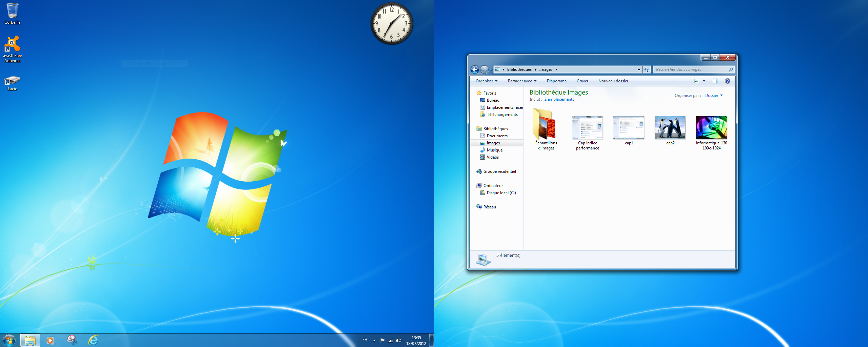
Task: Expand arrow between Bibliothèques and Images
Action: (x=535, y=69)
